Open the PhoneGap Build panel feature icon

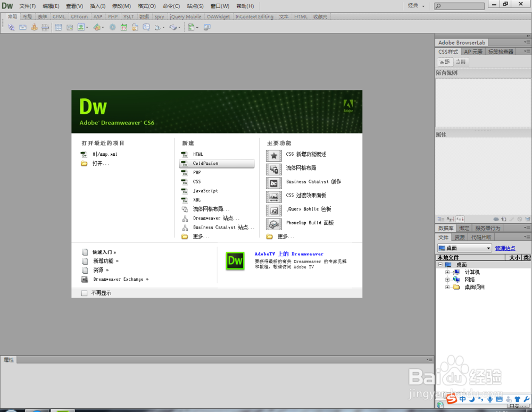[x=274, y=224]
